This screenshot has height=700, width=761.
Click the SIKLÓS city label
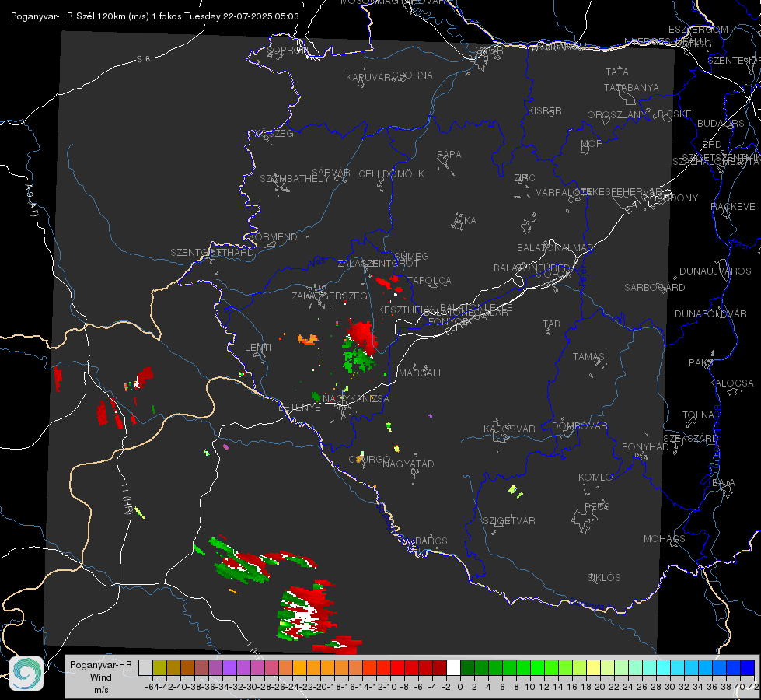pos(604,578)
